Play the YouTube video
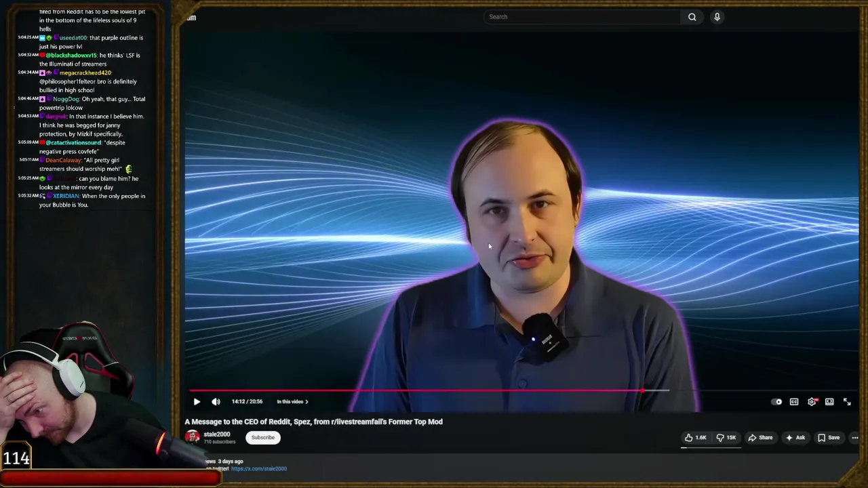The width and height of the screenshot is (868, 488). pyautogui.click(x=197, y=402)
